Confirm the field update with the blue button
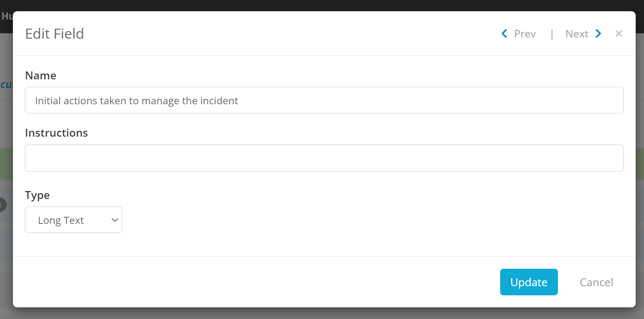Viewport: 644px width, 319px height. coord(528,282)
